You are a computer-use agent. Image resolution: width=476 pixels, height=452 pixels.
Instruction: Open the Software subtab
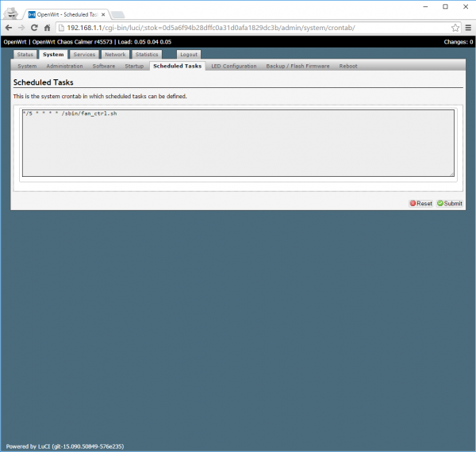pyautogui.click(x=104, y=66)
